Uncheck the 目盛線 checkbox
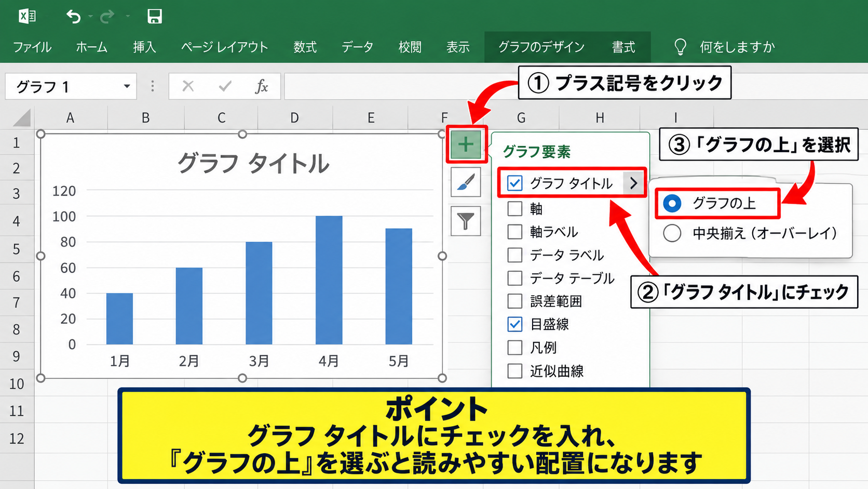 click(x=514, y=324)
